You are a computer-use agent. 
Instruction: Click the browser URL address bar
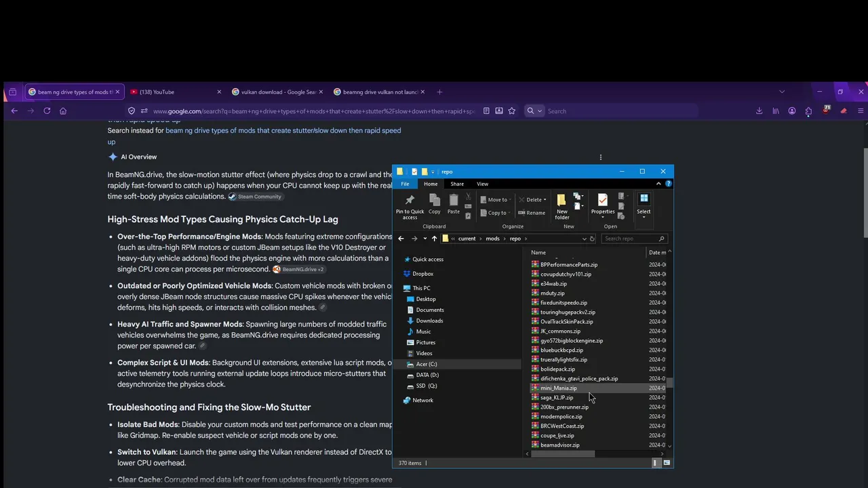coord(313,111)
